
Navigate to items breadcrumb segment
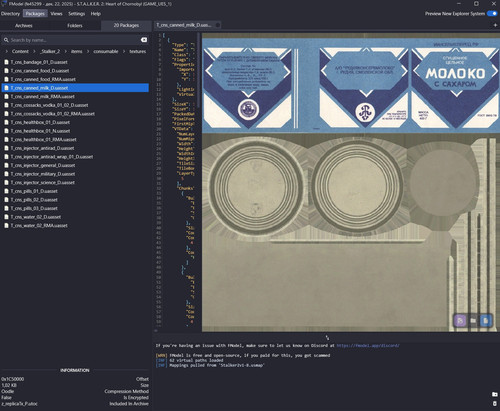pyautogui.click(x=76, y=51)
